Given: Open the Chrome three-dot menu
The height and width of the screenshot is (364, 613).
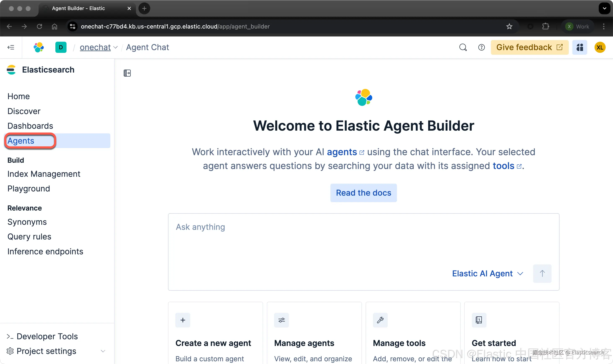Looking at the screenshot, I should pos(604,26).
